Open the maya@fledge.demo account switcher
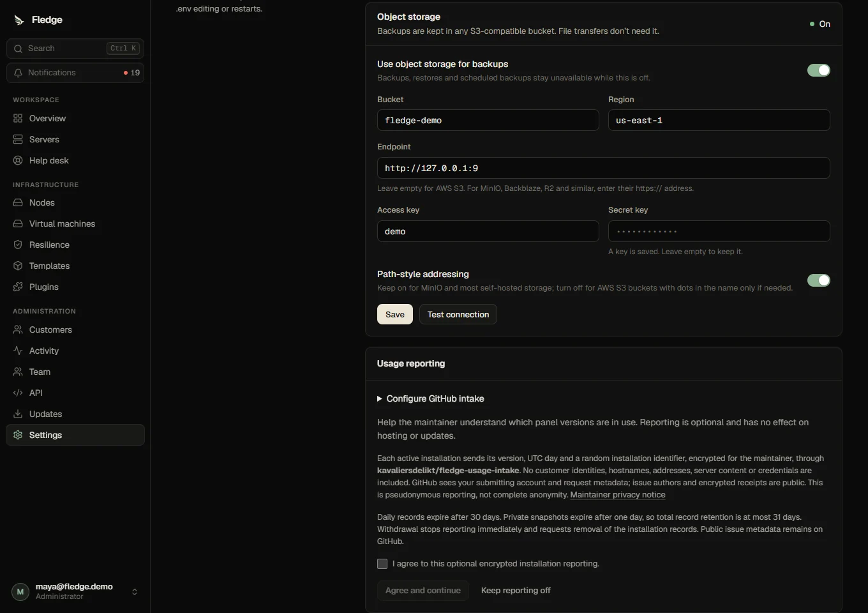This screenshot has height=613, width=868. (75, 591)
